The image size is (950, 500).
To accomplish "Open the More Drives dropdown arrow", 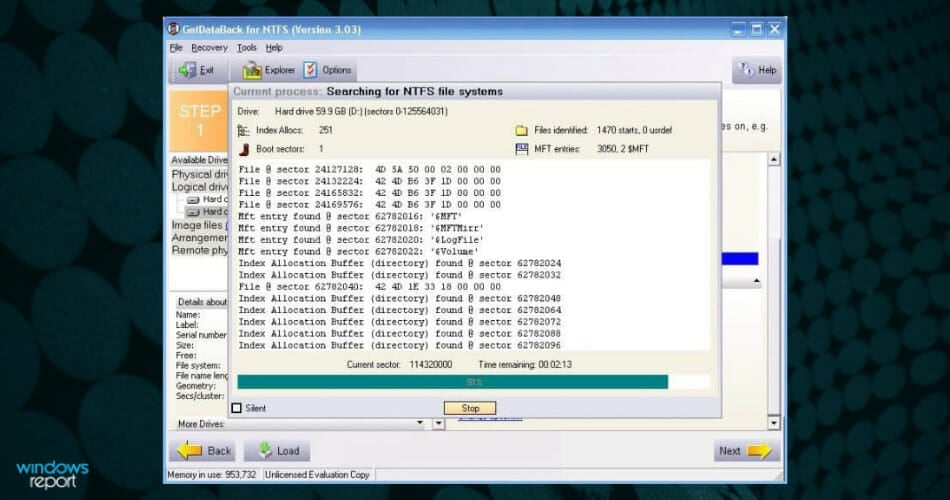I will coord(420,423).
